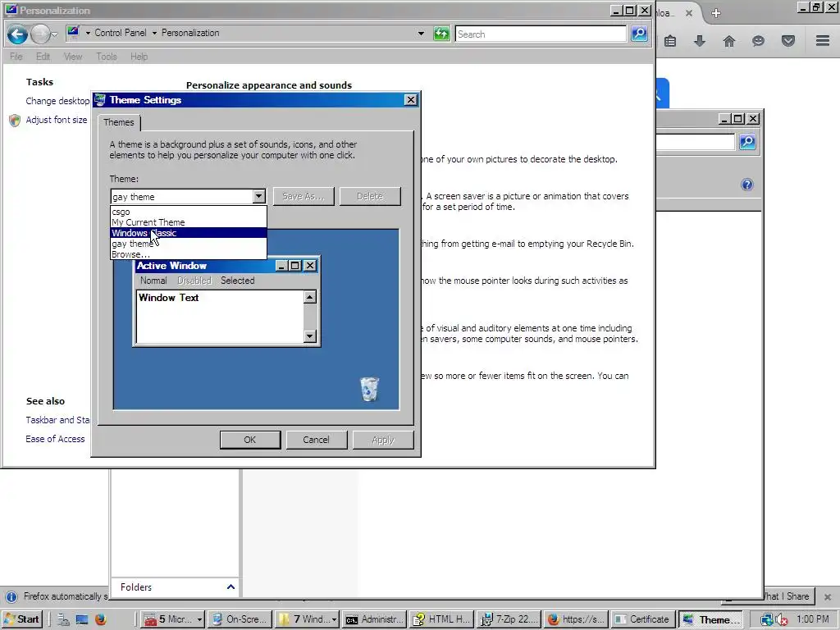840x630 pixels.
Task: Open the Help menu
Action: tap(139, 57)
